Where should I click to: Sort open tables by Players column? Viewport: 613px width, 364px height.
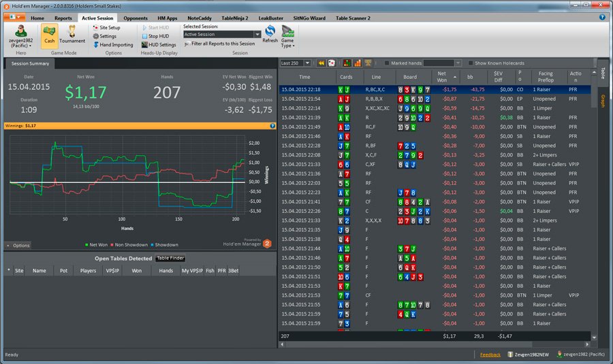88,271
